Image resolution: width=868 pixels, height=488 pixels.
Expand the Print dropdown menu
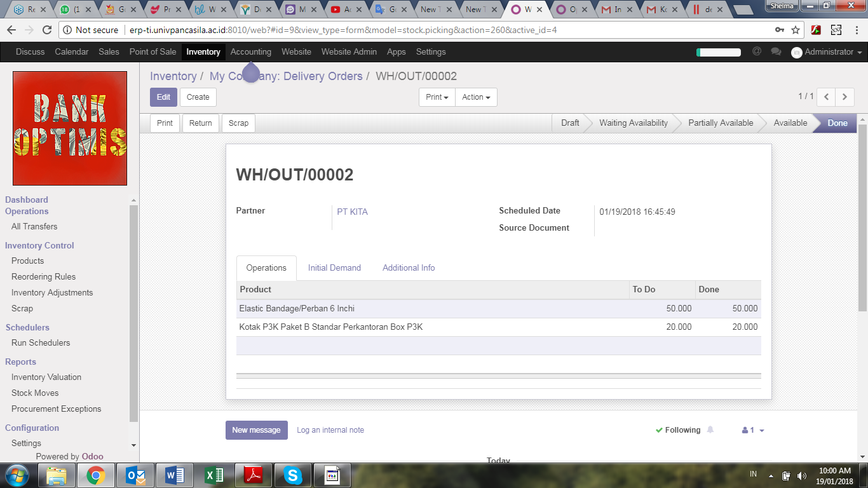point(437,97)
